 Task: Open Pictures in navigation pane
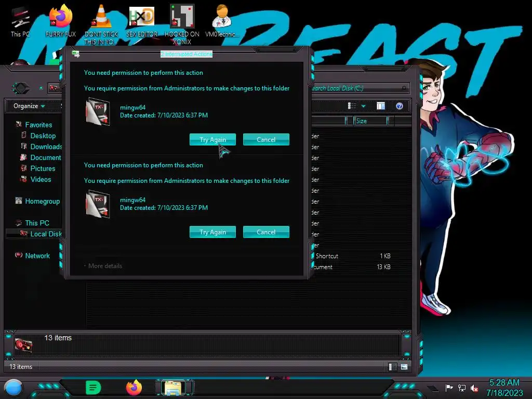click(43, 168)
